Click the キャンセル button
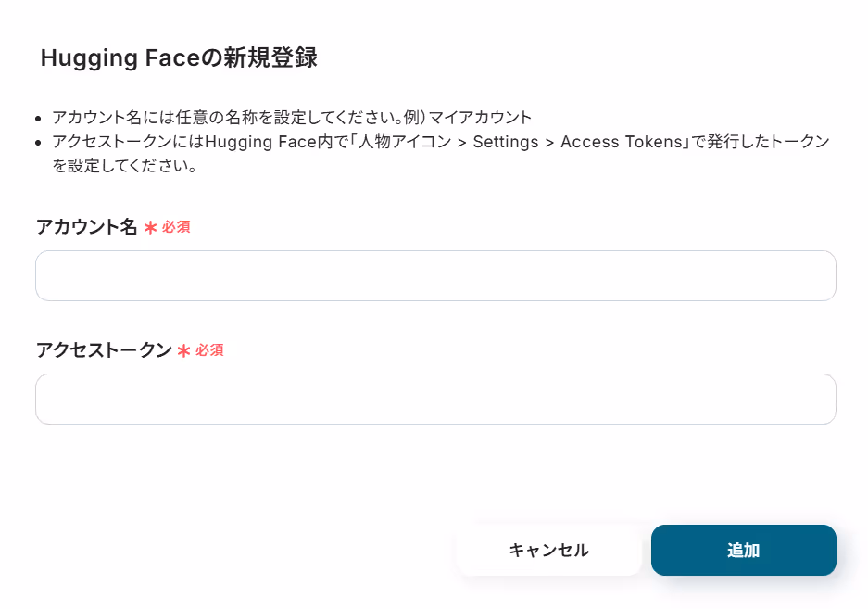This screenshot has height=609, width=868. (x=548, y=551)
